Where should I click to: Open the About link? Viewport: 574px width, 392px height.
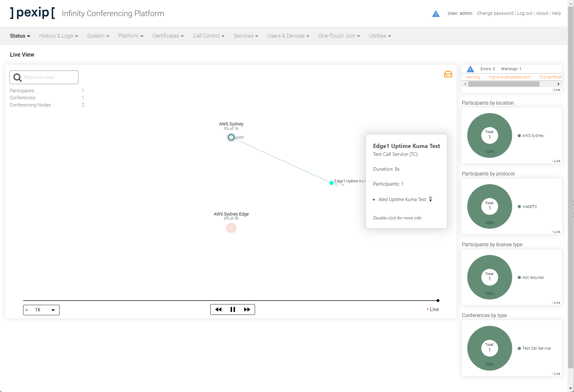coord(542,13)
